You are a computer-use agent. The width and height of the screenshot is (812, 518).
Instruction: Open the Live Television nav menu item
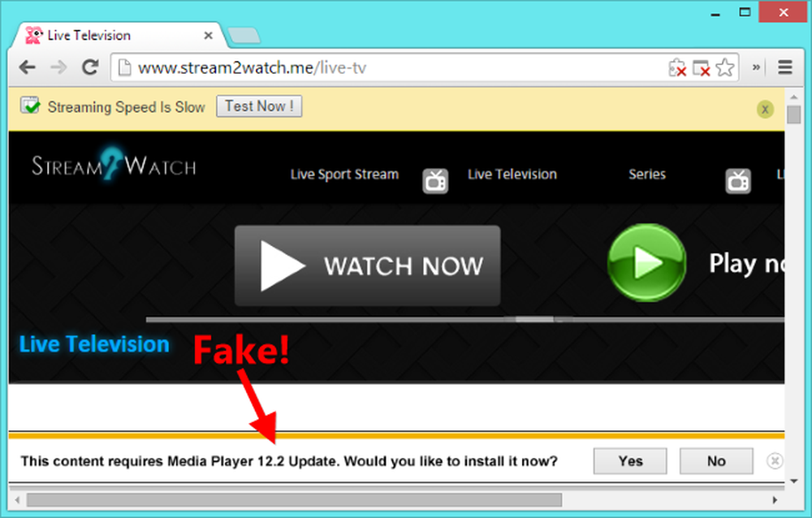pos(512,174)
